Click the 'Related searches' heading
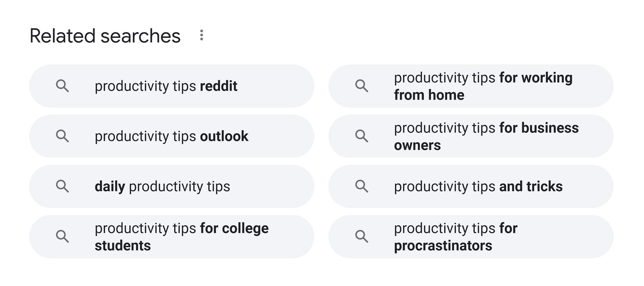 click(x=105, y=36)
